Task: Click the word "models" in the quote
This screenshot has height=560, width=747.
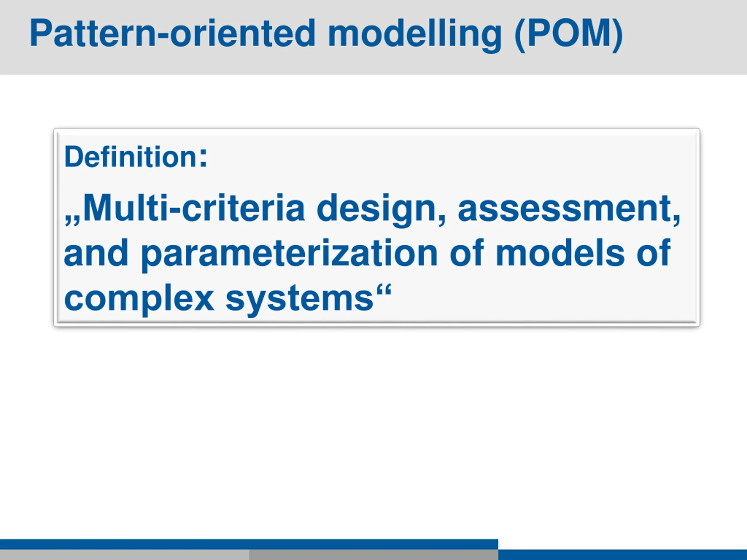Action: [560, 253]
